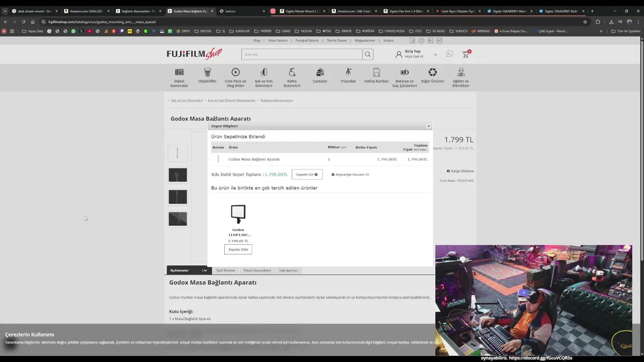Viewport: 644px width, 362px height.
Task: Click Godox Masa Bağlantı Aparatı in cart table
Action: point(254,159)
